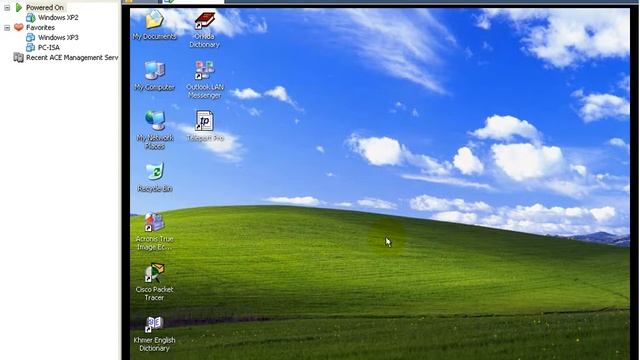640x360 pixels.
Task: Select the Favorites node
Action: (x=40, y=27)
